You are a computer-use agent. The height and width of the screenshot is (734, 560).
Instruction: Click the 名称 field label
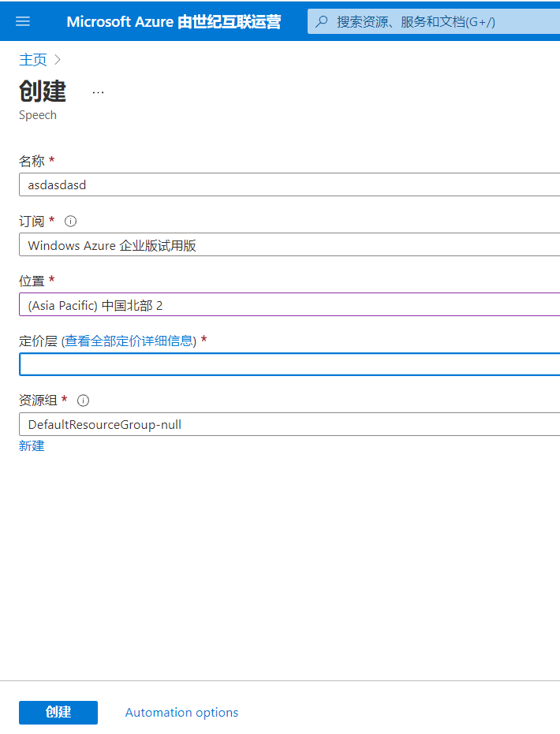click(x=32, y=161)
